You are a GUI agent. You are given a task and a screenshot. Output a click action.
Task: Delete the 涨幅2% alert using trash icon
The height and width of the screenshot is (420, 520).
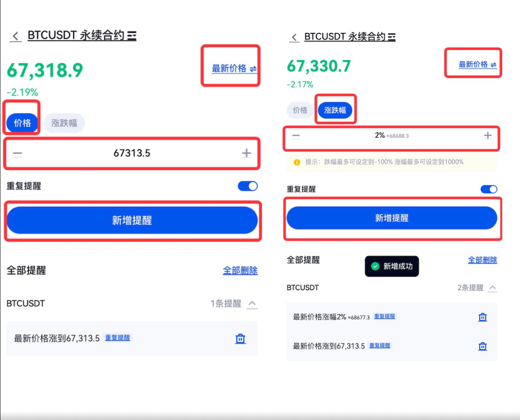pos(483,317)
